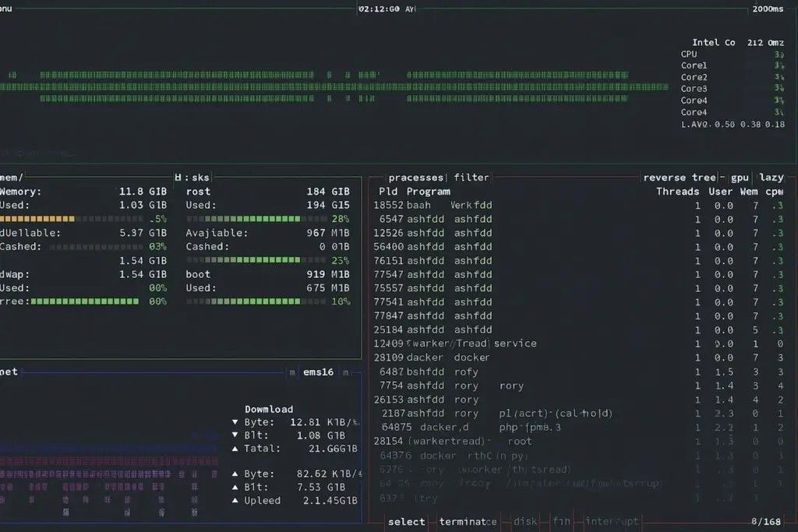Click the interrupt option at bottom
Screen dimensions: 798x532
coord(612,522)
